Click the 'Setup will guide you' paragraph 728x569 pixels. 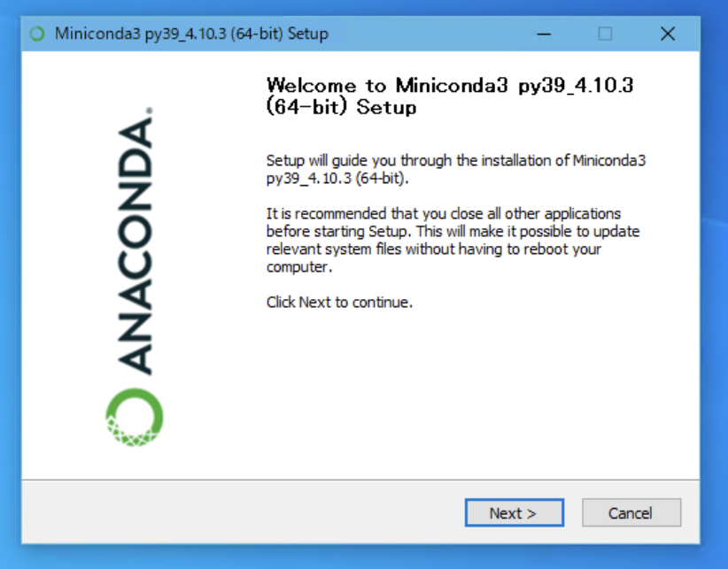click(x=456, y=169)
